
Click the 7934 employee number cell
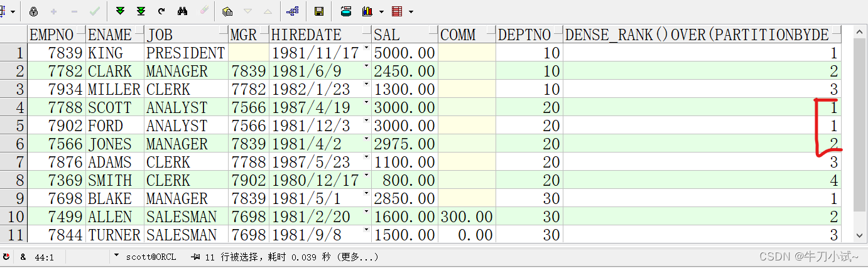click(x=57, y=90)
